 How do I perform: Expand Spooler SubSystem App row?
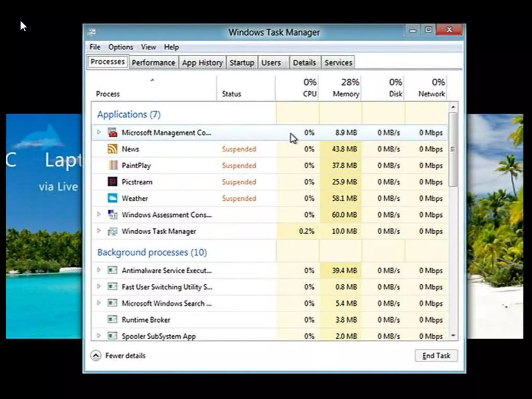pos(99,336)
